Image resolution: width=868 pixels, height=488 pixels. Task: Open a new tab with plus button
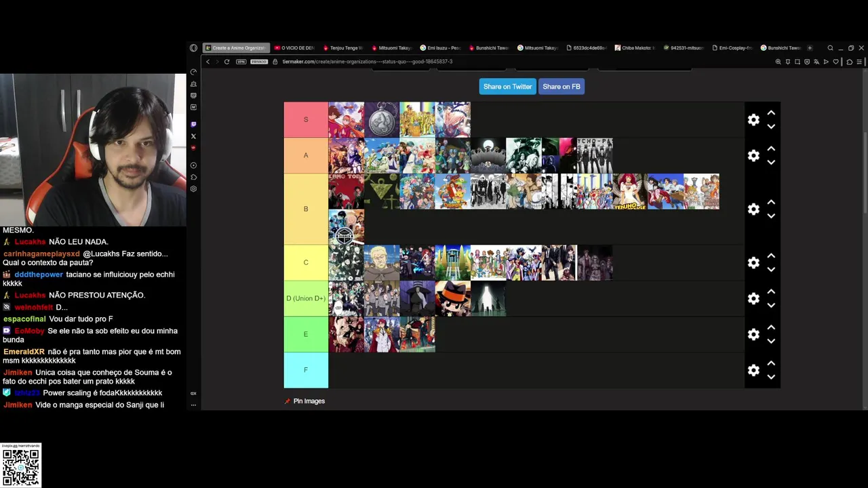click(x=810, y=48)
